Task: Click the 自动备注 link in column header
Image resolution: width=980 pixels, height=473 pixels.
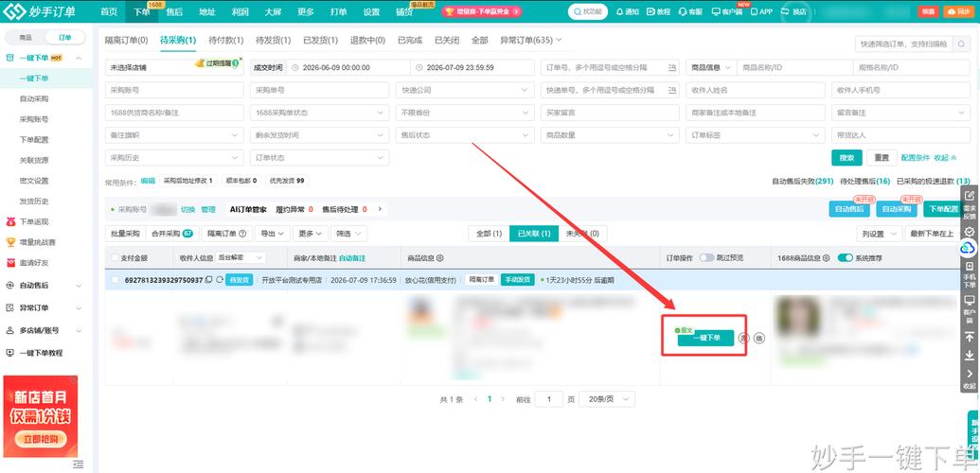Action: click(x=352, y=258)
